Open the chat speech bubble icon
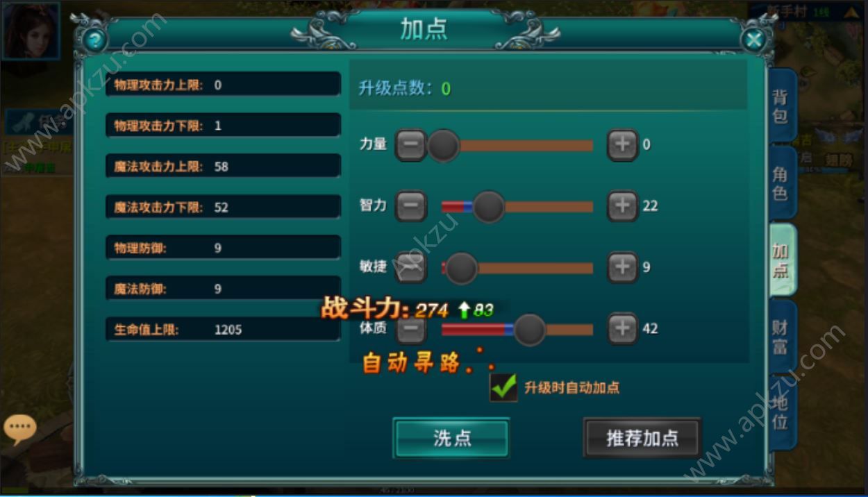Image resolution: width=868 pixels, height=497 pixels. 19,429
